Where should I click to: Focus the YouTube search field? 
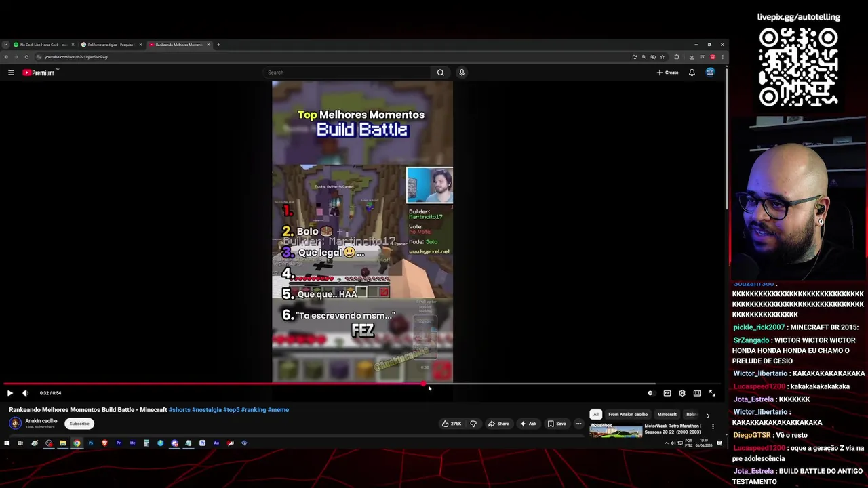(x=347, y=73)
